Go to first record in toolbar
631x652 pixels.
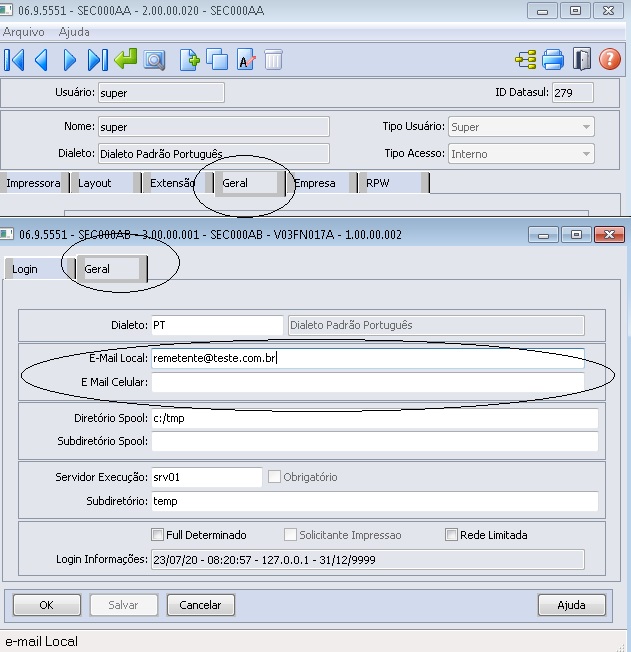(14, 60)
